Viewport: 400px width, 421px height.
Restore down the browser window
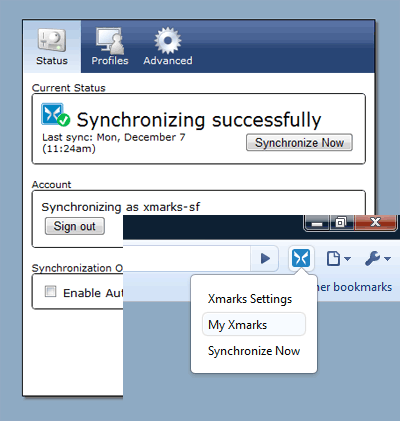[x=341, y=222]
